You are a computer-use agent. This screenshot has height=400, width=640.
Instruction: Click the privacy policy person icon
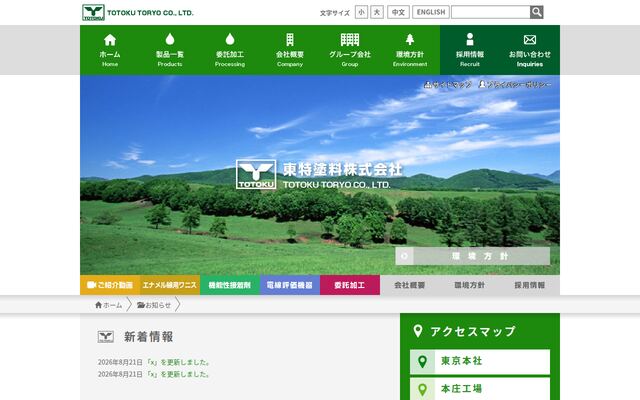point(482,84)
